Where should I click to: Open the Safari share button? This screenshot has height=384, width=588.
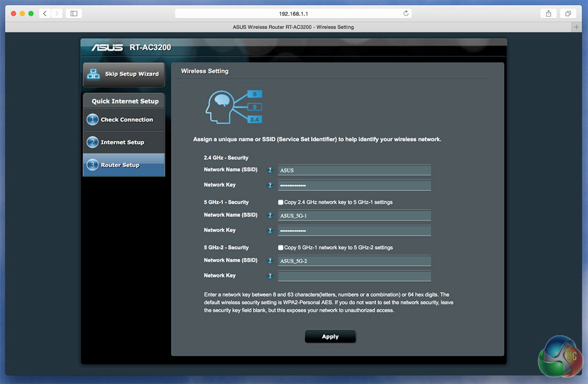coord(548,14)
